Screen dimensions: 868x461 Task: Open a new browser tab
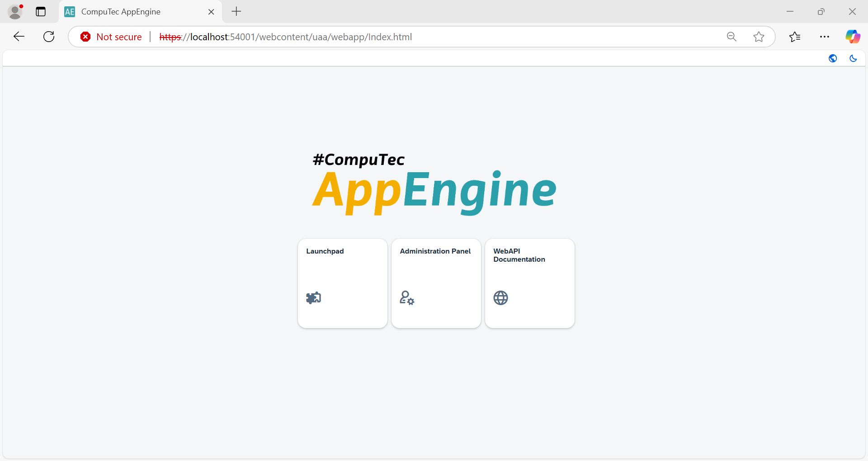[236, 12]
